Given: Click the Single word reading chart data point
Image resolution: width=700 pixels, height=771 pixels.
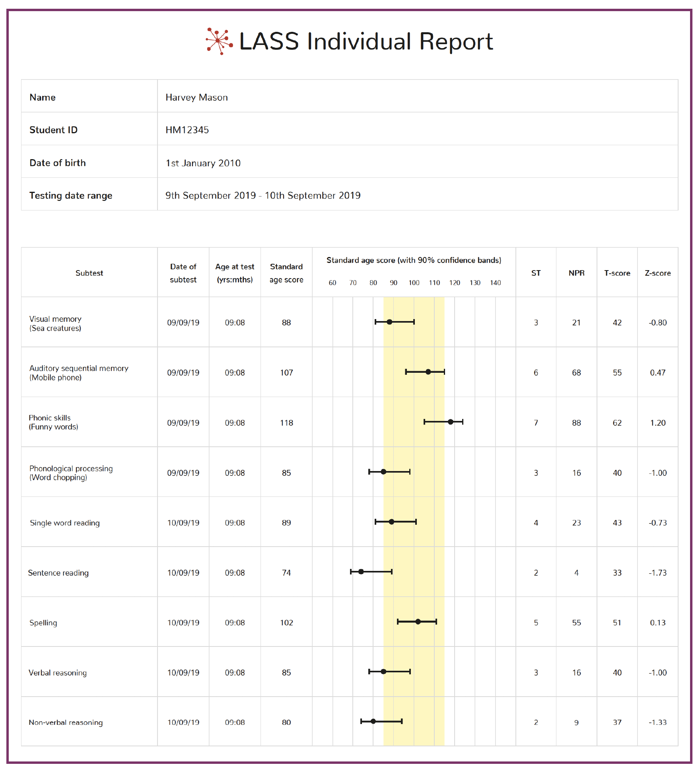Looking at the screenshot, I should tap(391, 522).
